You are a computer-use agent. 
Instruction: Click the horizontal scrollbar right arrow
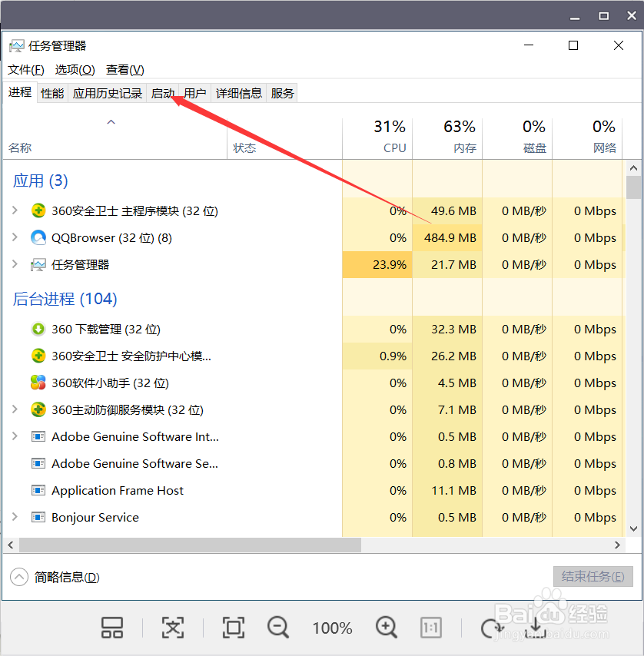(x=617, y=545)
